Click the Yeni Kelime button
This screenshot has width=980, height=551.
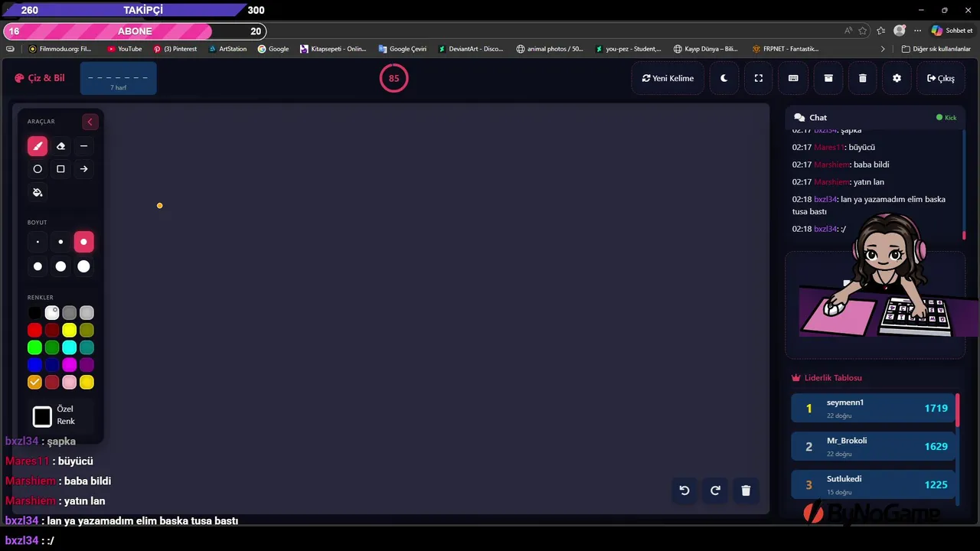click(668, 78)
